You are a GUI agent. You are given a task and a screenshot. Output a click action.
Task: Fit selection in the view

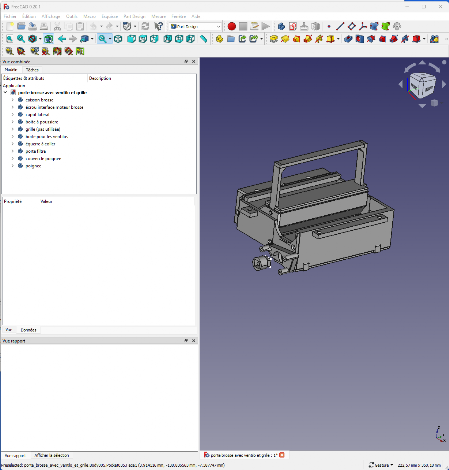pos(21,39)
